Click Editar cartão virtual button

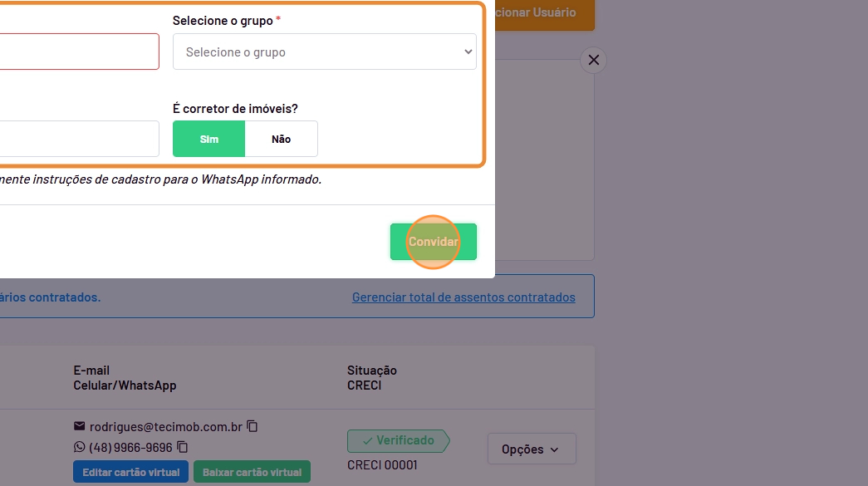[x=130, y=472]
